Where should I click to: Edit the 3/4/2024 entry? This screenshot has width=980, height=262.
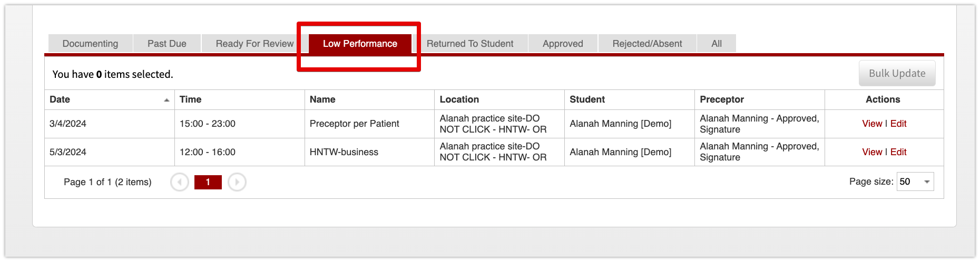pyautogui.click(x=898, y=124)
